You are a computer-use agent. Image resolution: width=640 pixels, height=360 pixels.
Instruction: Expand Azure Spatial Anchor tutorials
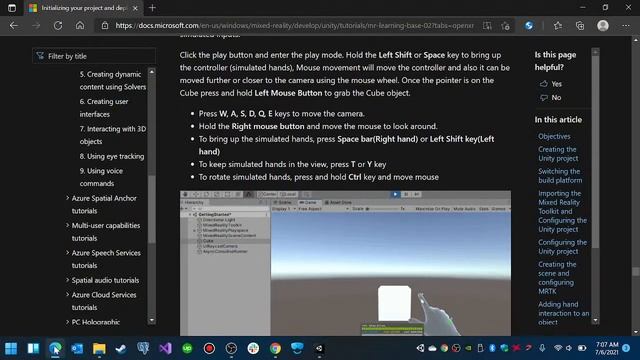[x=104, y=204]
